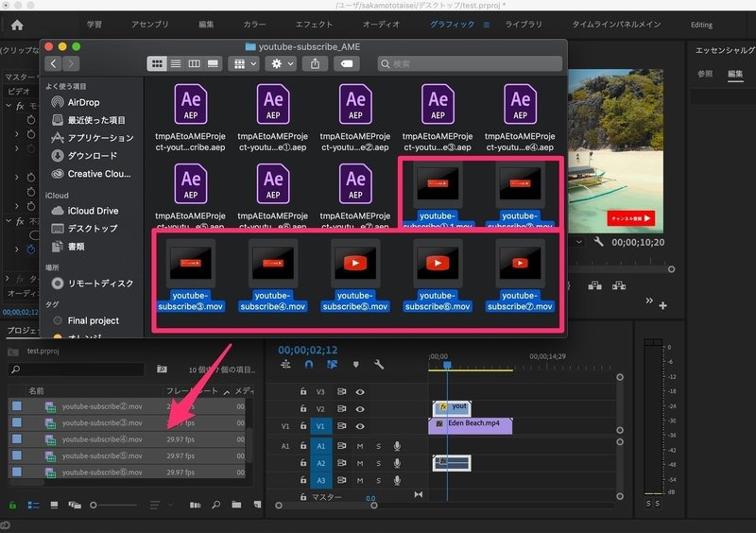The width and height of the screenshot is (756, 533).
Task: Select リモートディスク in sidebar
Action: click(93, 284)
